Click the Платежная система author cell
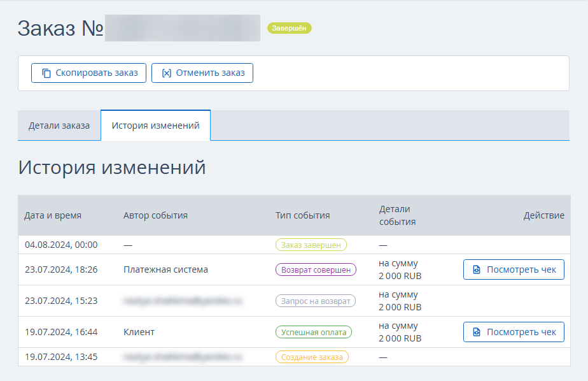588x381 pixels. [x=165, y=270]
